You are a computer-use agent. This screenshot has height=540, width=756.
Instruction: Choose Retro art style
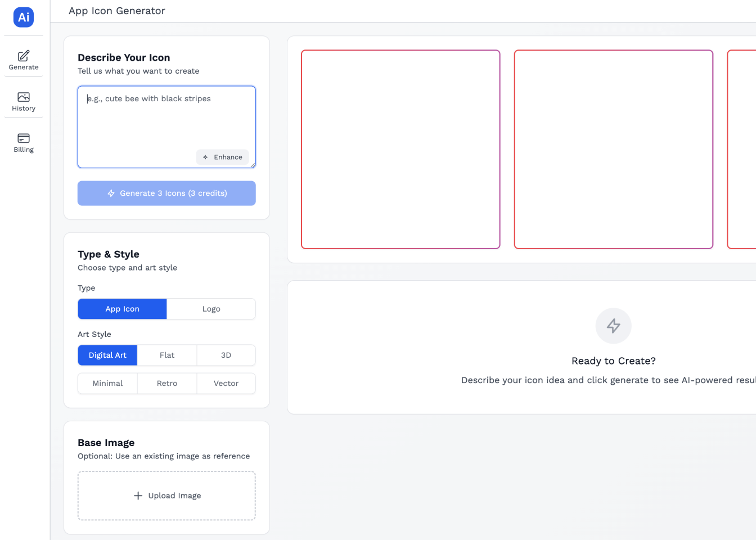coord(167,383)
